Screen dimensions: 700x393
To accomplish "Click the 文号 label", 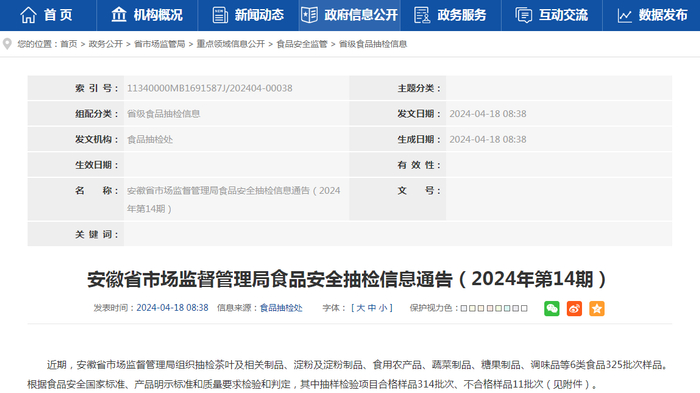I will click(419, 191).
